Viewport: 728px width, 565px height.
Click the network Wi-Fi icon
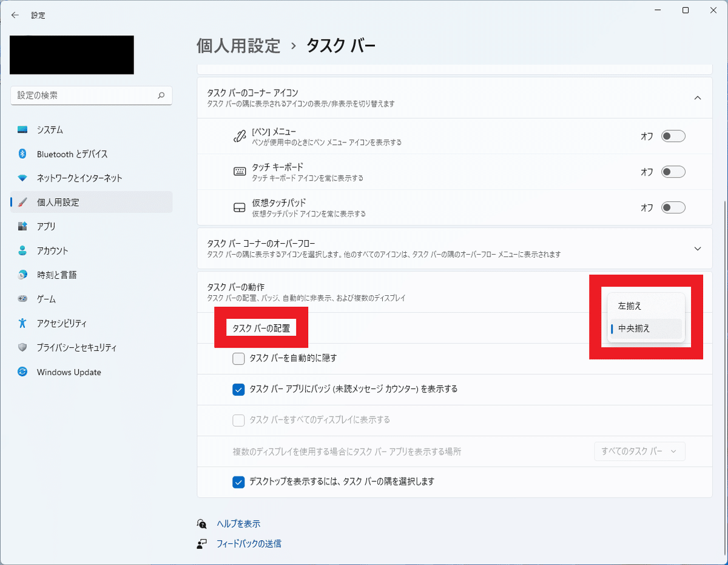click(22, 178)
